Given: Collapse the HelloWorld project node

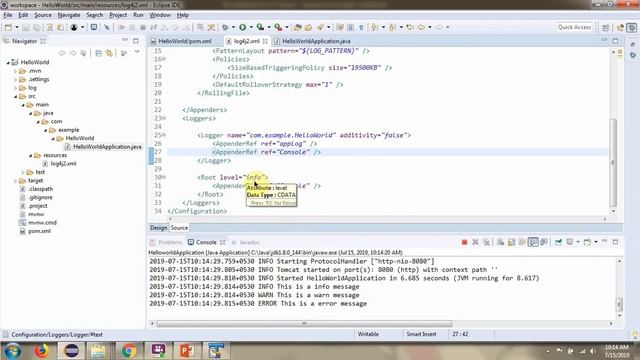Looking at the screenshot, I should pos(8,62).
